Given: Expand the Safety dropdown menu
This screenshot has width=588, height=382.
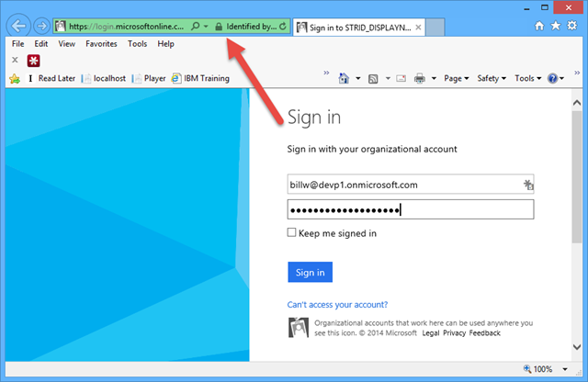Looking at the screenshot, I should pyautogui.click(x=492, y=78).
